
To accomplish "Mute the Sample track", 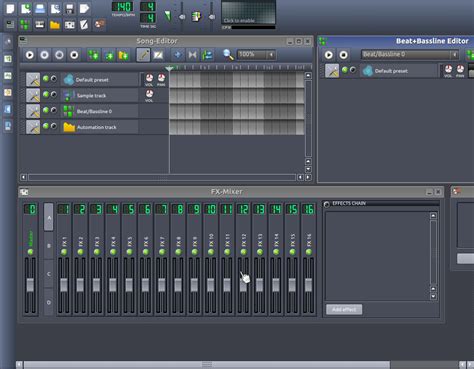I will pos(46,95).
